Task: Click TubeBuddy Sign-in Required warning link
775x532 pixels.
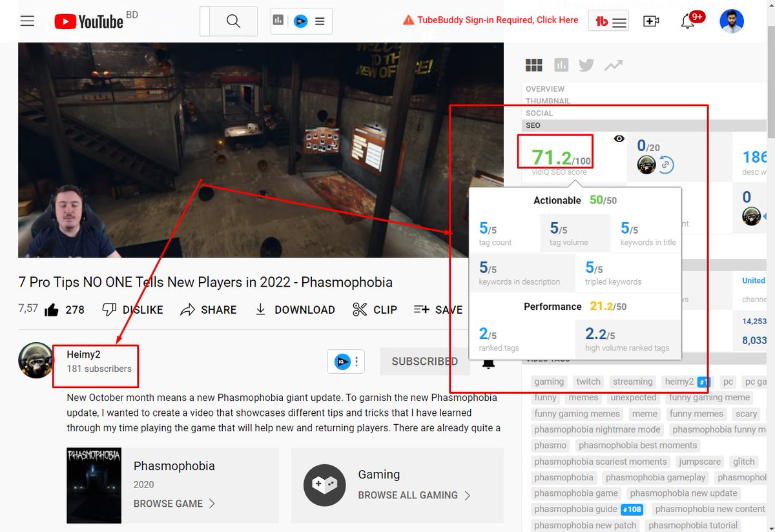Action: point(491,20)
